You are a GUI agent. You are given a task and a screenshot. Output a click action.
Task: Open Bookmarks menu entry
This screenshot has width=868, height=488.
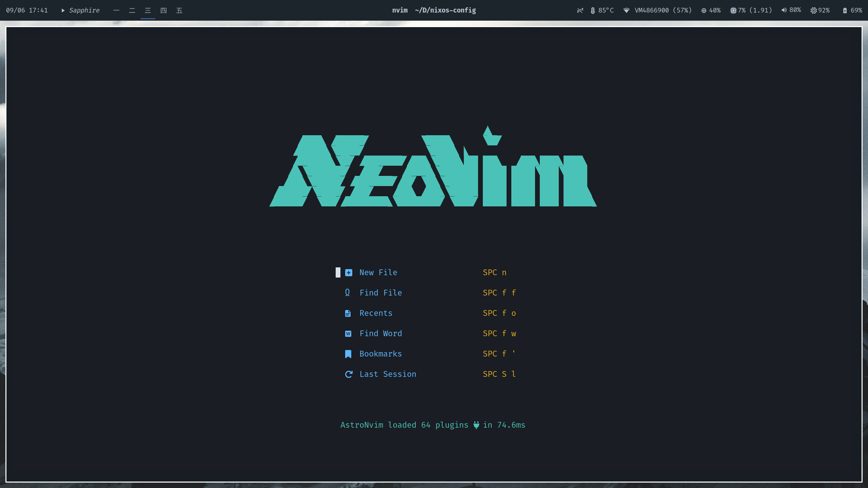pyautogui.click(x=380, y=353)
